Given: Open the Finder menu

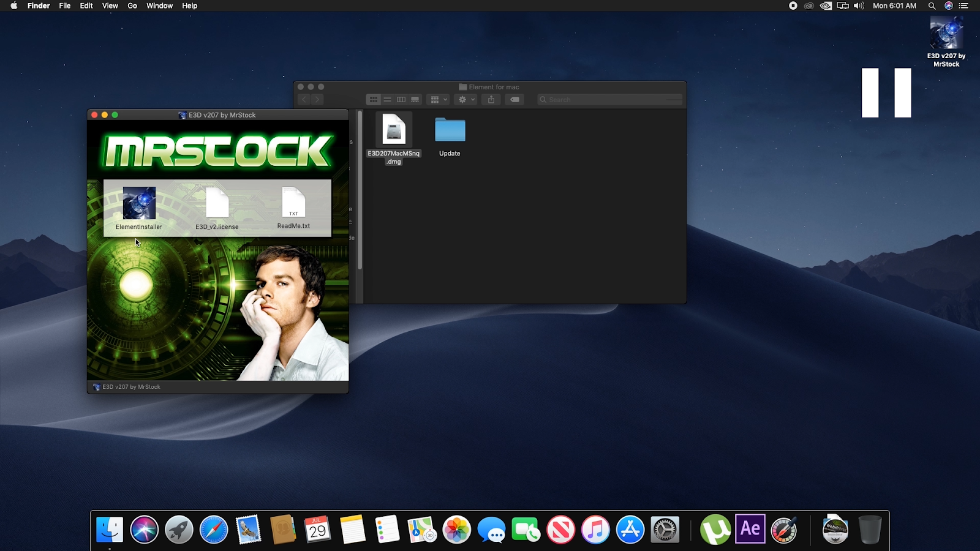Looking at the screenshot, I should (39, 6).
